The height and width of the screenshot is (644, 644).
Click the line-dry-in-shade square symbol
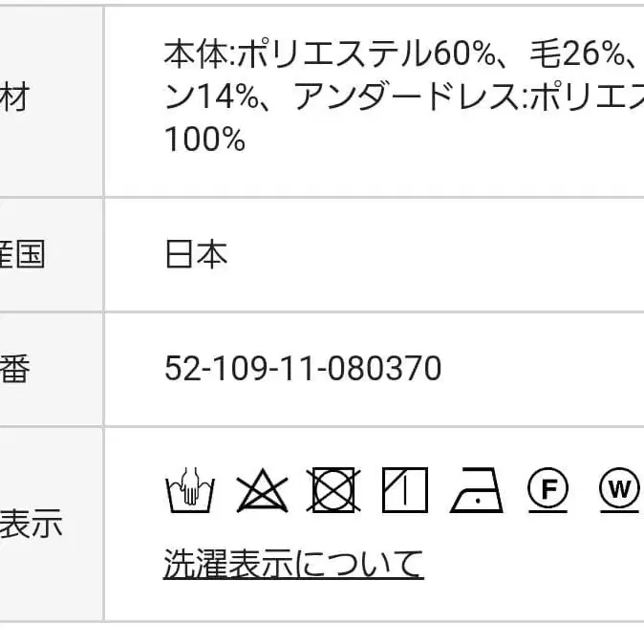pyautogui.click(x=405, y=490)
